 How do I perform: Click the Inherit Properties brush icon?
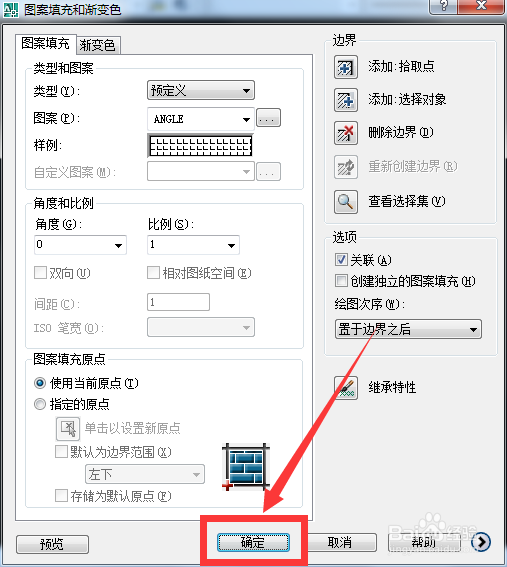point(346,388)
